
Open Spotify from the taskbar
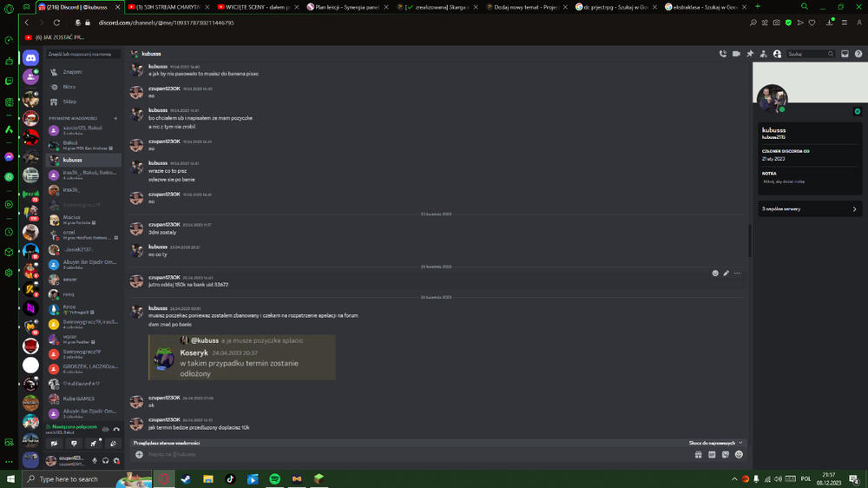pos(274,479)
